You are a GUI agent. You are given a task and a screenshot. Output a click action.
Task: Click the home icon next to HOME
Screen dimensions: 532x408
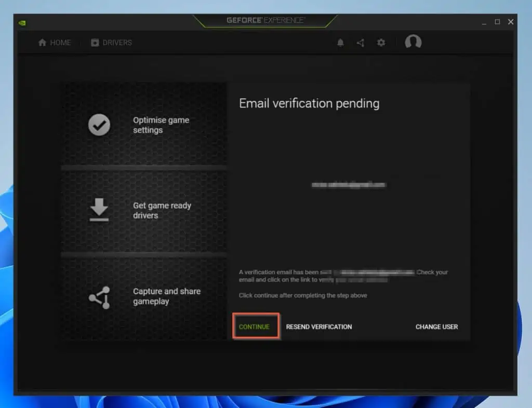click(42, 43)
